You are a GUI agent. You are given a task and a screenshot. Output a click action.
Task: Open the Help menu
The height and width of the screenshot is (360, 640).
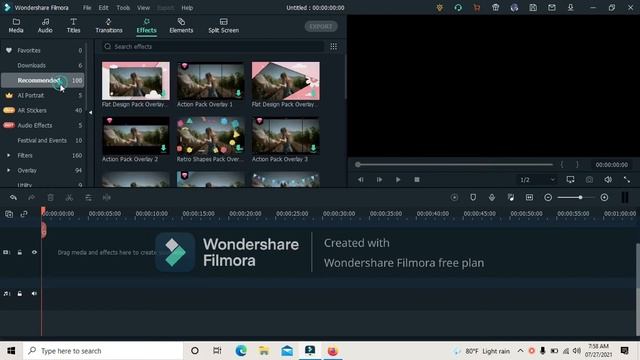187,8
